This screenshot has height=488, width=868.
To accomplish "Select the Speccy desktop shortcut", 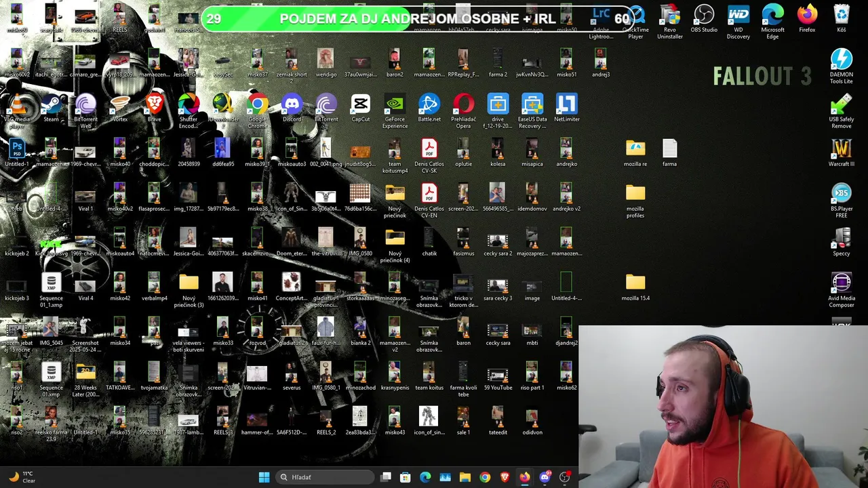I will (842, 243).
